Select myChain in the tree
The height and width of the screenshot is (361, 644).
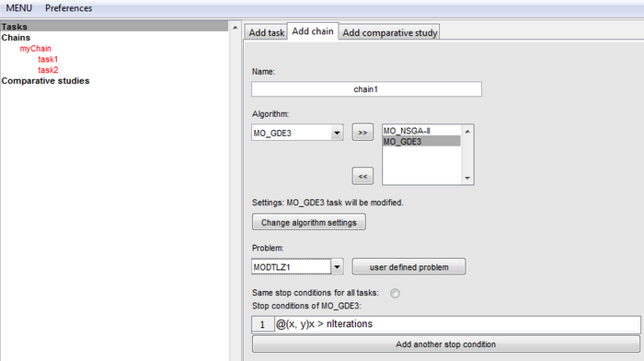tap(35, 49)
